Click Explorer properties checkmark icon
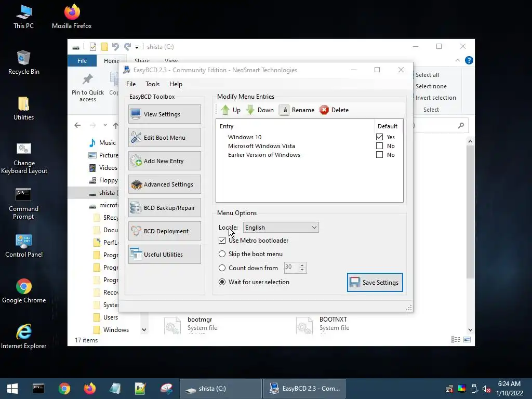 click(x=92, y=46)
